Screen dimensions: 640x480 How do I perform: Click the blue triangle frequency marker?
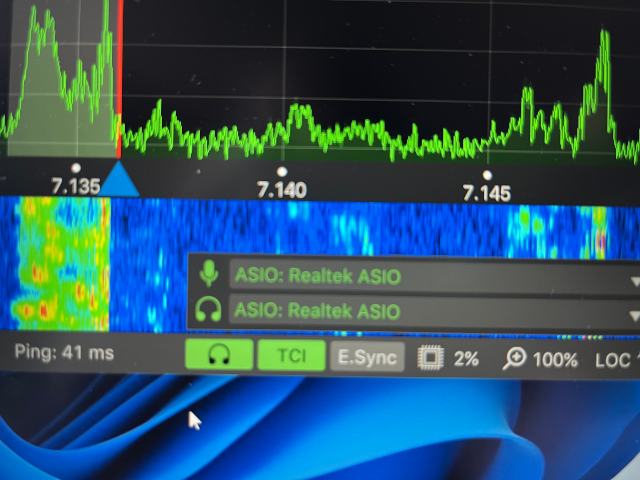pyautogui.click(x=119, y=180)
